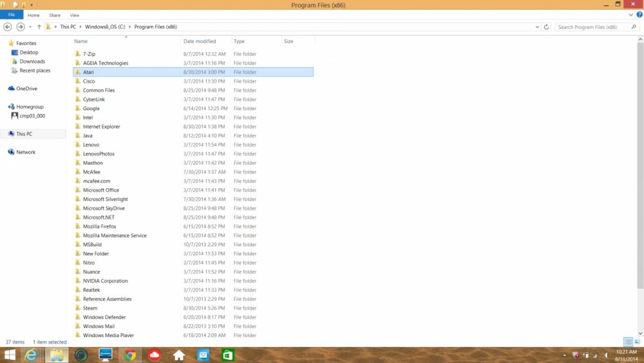Go up one level with Up arrow
644x363 pixels.
coord(39,26)
